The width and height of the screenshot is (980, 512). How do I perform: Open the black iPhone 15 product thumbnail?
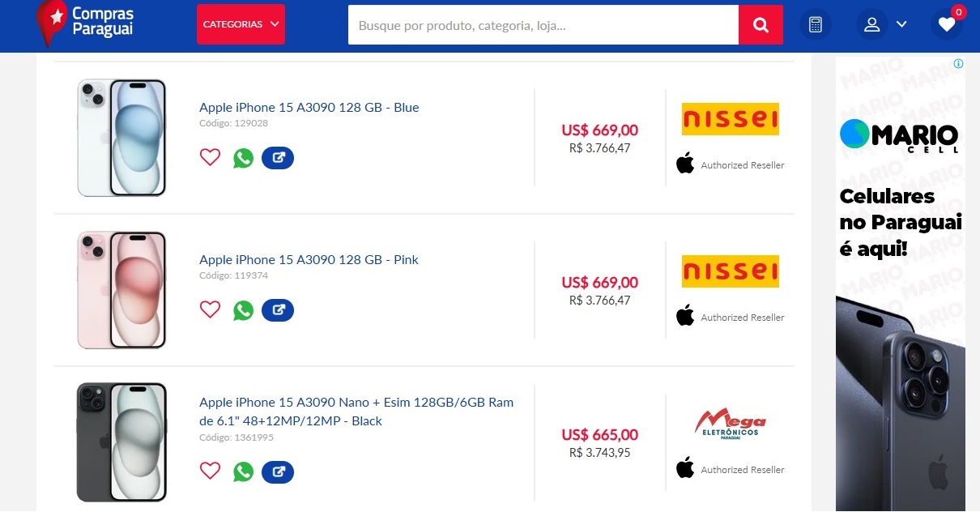tap(121, 442)
